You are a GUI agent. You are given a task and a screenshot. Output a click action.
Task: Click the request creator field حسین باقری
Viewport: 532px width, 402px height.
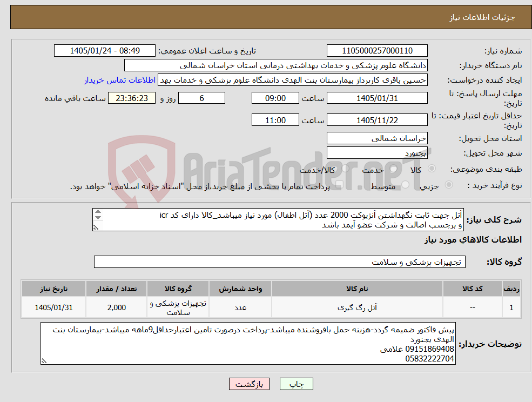tap(293, 80)
